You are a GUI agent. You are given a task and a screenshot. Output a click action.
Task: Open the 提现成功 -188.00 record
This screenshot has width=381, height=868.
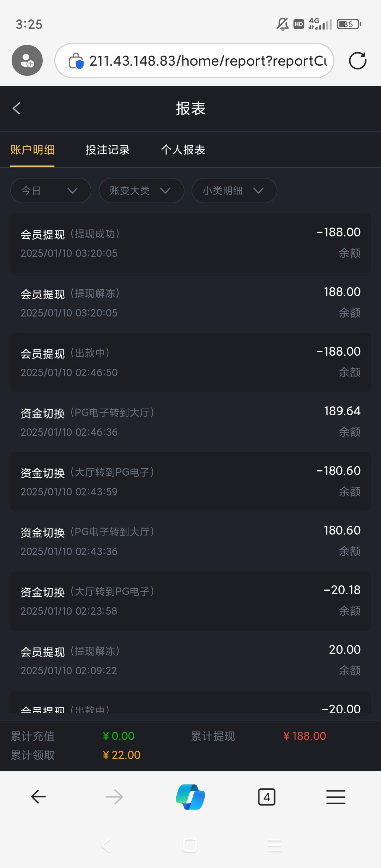pos(190,243)
